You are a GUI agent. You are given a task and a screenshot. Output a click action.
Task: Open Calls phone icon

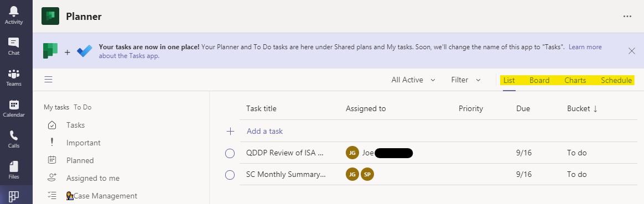point(13,135)
